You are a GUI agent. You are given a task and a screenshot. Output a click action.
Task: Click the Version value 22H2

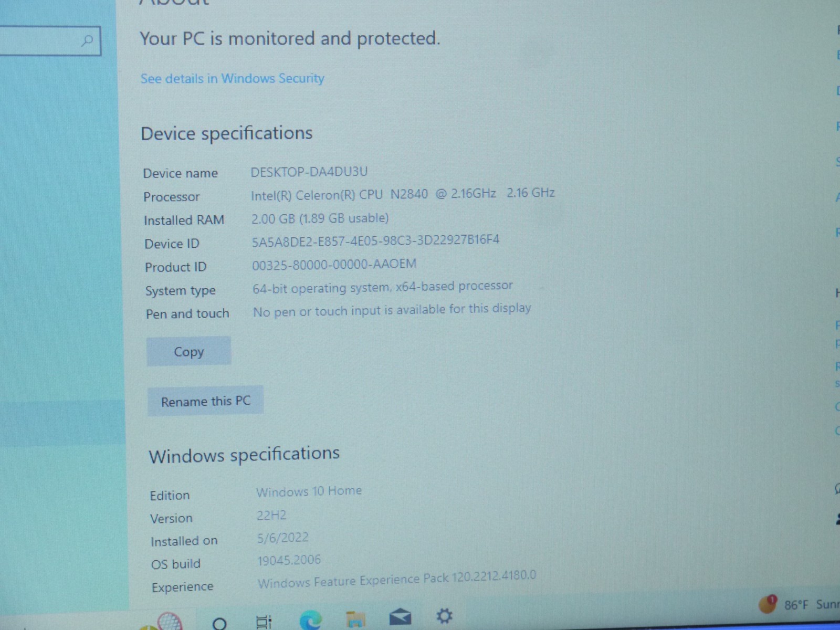coord(271,515)
